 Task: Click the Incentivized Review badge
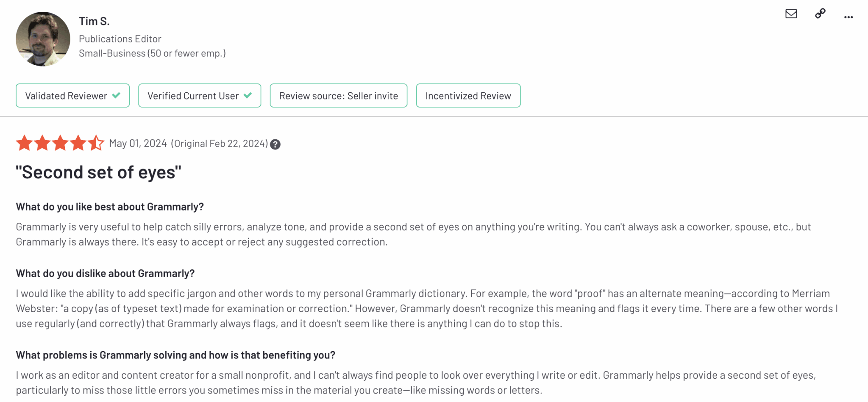(468, 96)
